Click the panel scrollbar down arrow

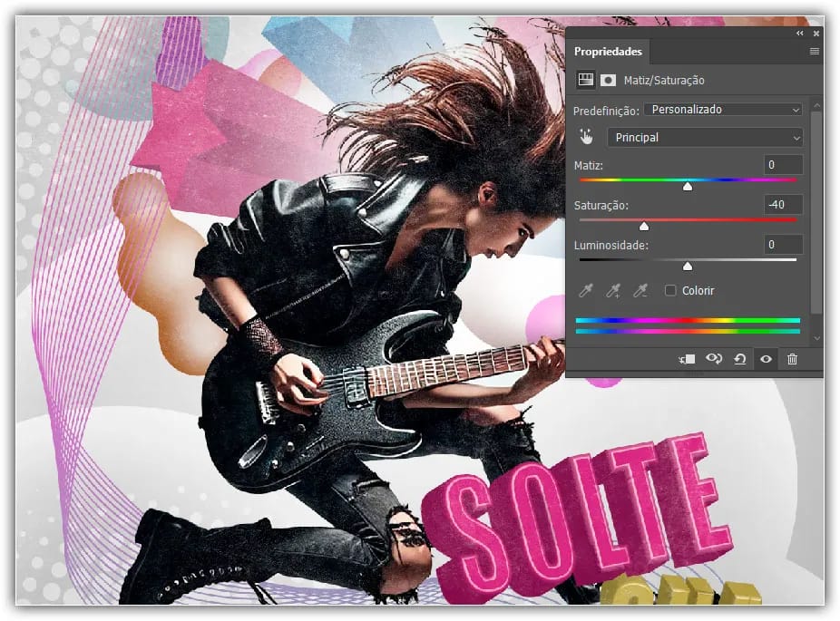(x=816, y=338)
